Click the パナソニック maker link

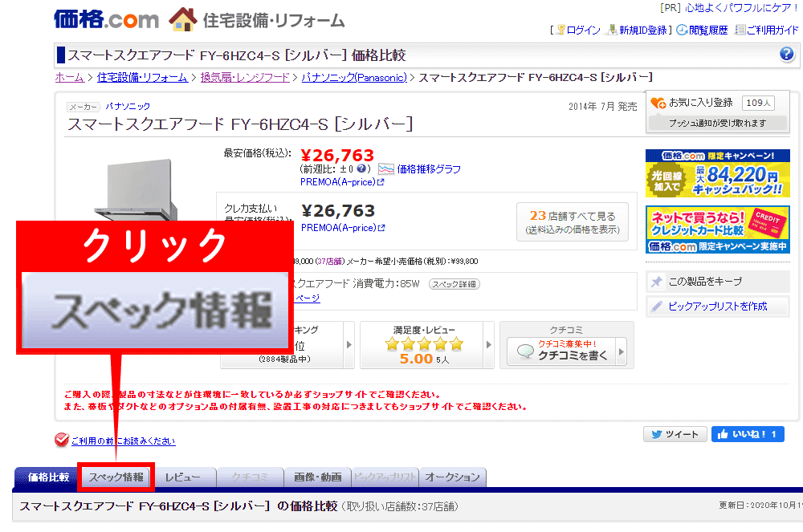[128, 107]
